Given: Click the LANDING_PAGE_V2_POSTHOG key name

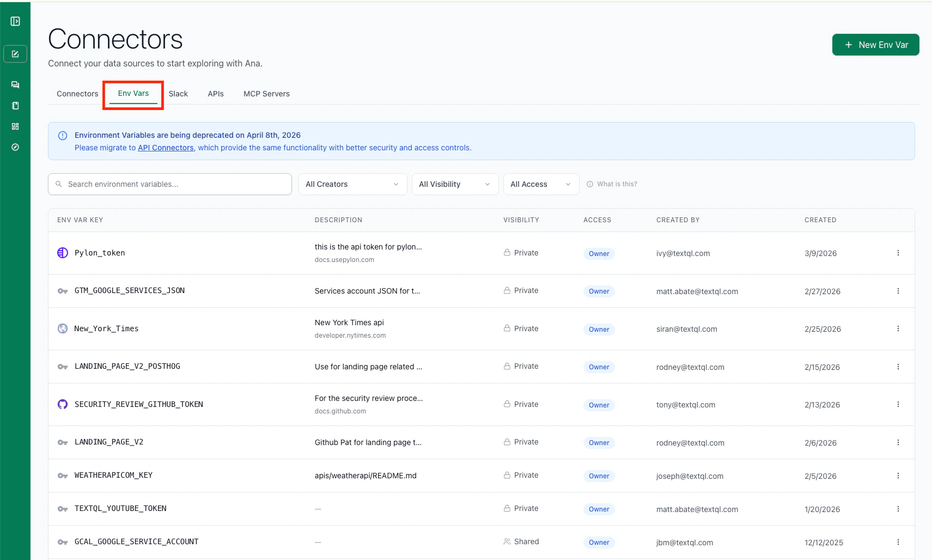Looking at the screenshot, I should pyautogui.click(x=127, y=366).
